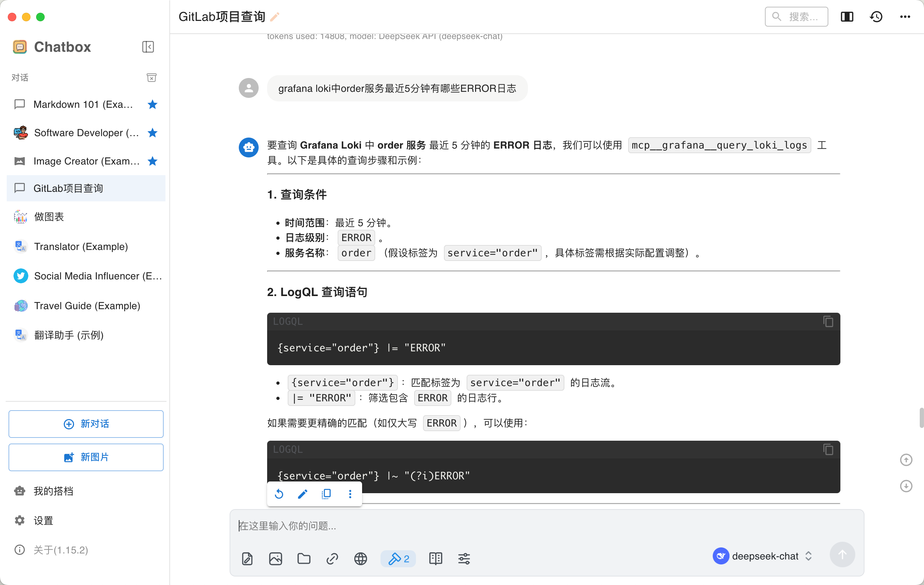Unstar the Image Creator conversation

click(x=152, y=161)
